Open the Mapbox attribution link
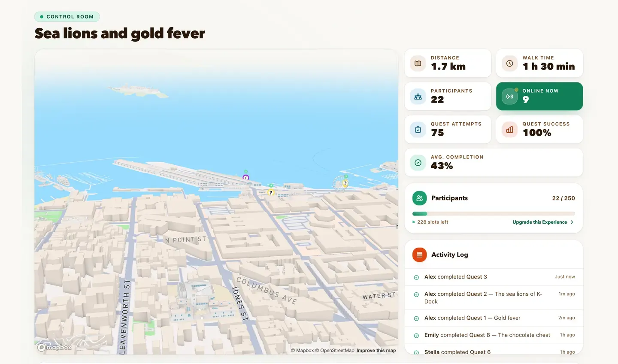 click(303, 350)
